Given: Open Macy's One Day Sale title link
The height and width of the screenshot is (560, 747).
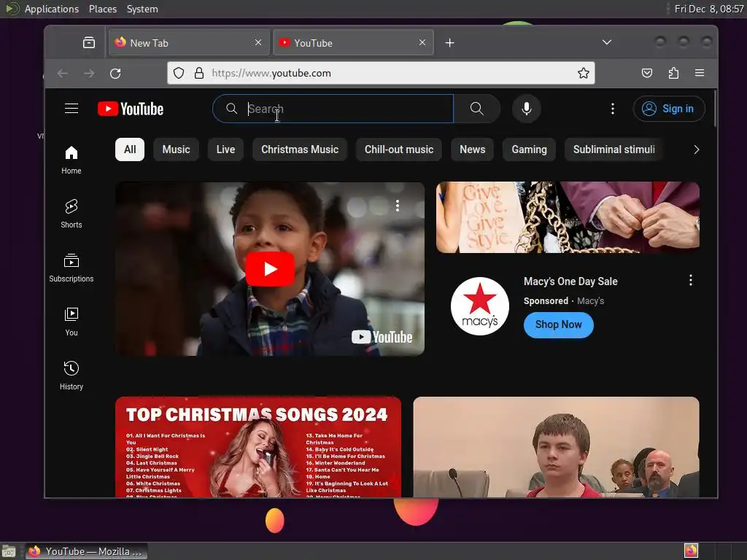Looking at the screenshot, I should tap(570, 281).
